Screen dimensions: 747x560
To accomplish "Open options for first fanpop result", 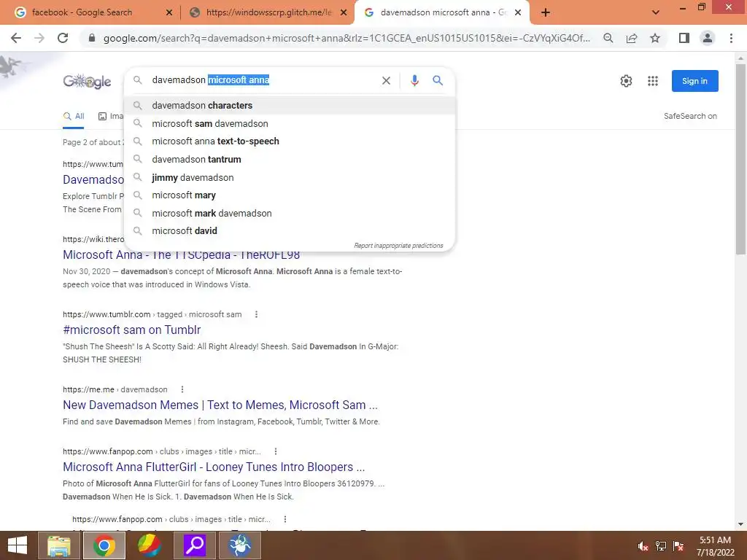I will coord(275,451).
